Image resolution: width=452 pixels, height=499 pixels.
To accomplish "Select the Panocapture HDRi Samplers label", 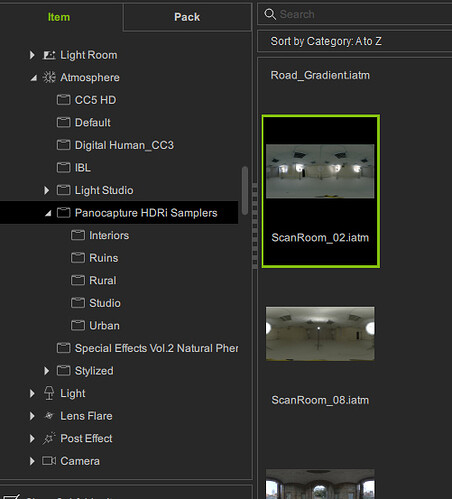I will (x=146, y=213).
